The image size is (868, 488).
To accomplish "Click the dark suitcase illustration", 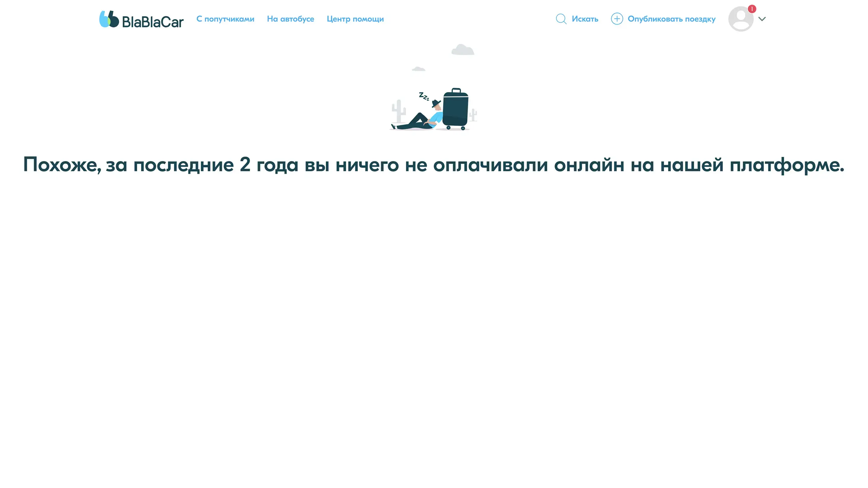I will pos(456,109).
